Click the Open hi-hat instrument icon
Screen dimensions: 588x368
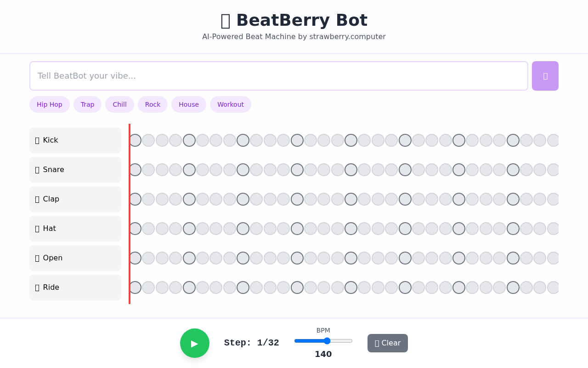coord(38,258)
